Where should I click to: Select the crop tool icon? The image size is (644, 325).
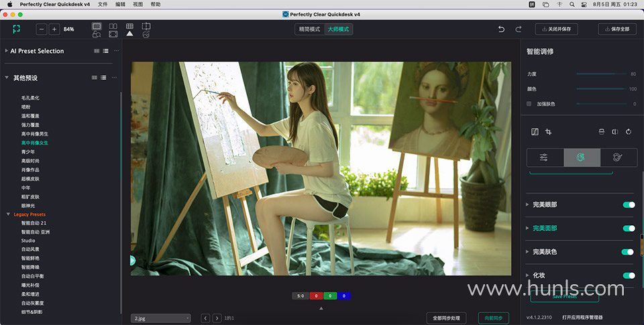pyautogui.click(x=548, y=132)
